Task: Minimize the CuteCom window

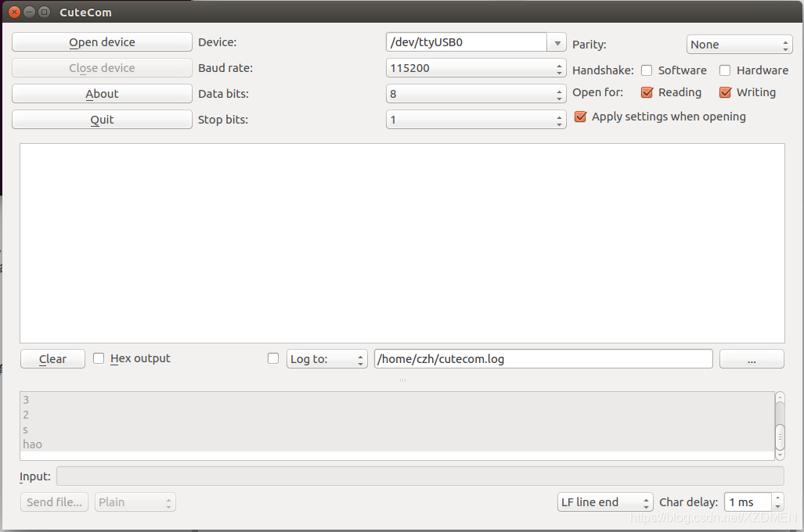Action: coord(29,12)
